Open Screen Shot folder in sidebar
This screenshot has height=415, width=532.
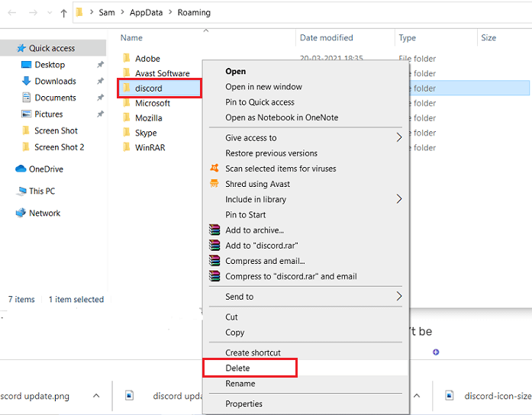coord(56,131)
